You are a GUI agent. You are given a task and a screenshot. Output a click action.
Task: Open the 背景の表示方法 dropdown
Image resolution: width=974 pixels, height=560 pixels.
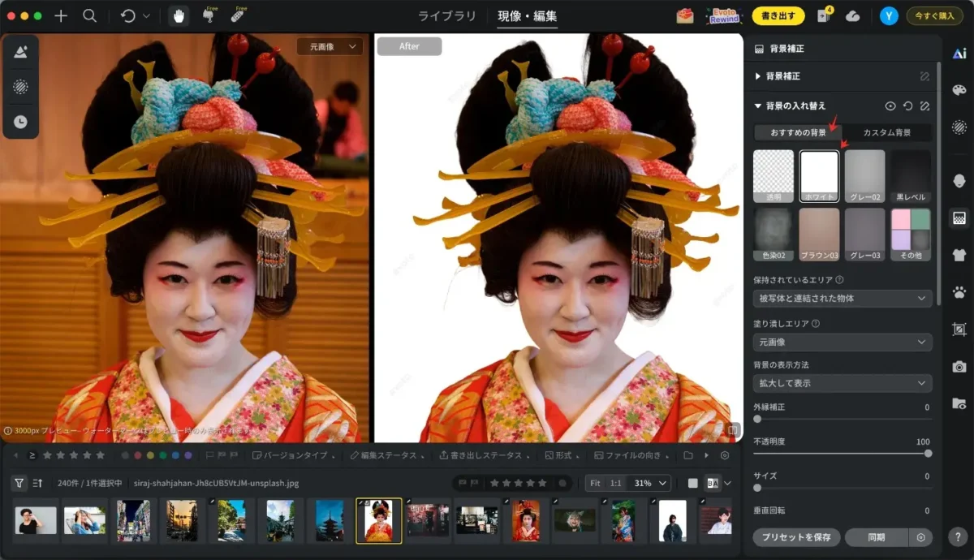tap(842, 382)
